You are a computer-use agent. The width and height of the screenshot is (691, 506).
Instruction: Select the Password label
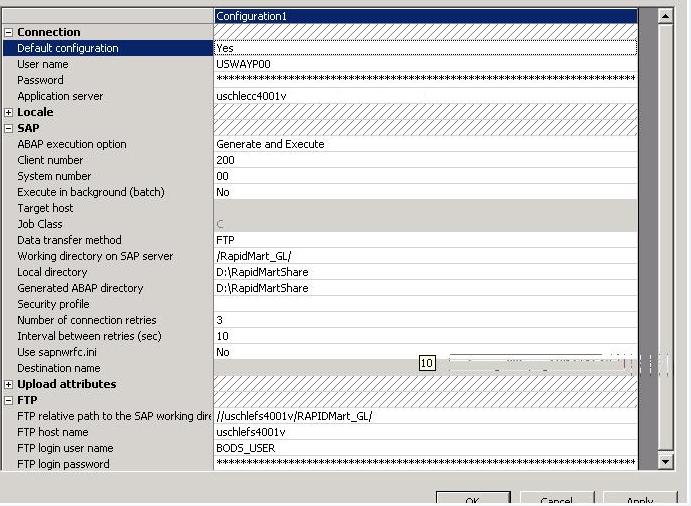coord(40,80)
